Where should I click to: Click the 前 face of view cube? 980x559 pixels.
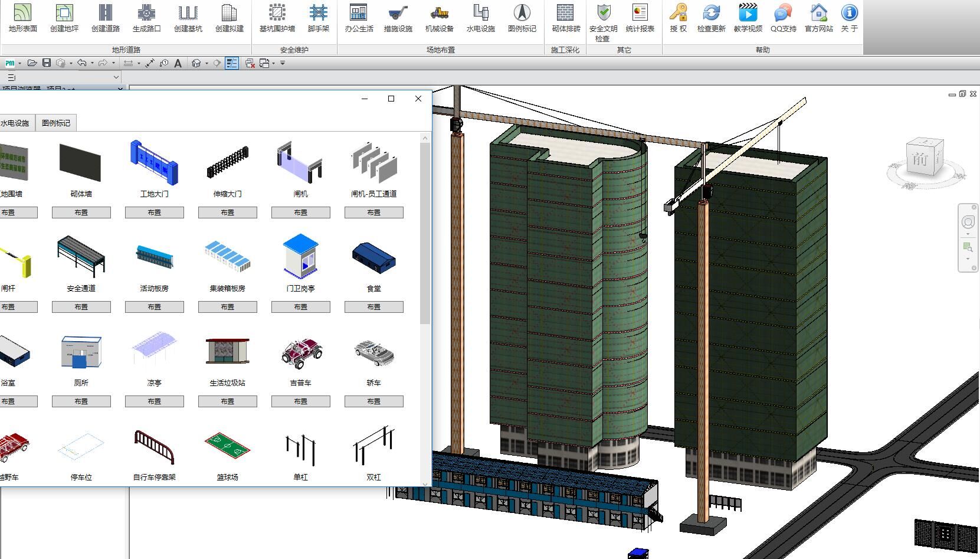[919, 159]
